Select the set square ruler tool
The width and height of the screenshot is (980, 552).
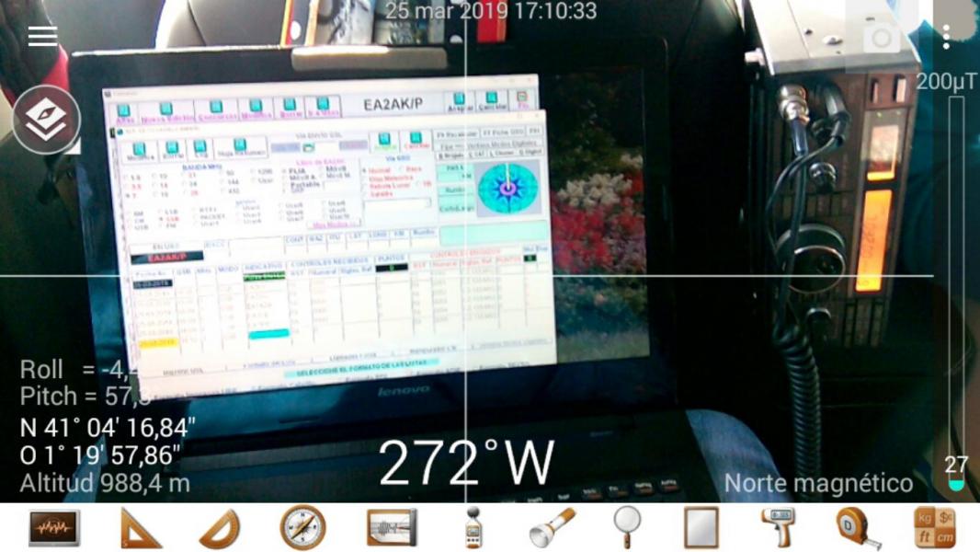pos(141,528)
